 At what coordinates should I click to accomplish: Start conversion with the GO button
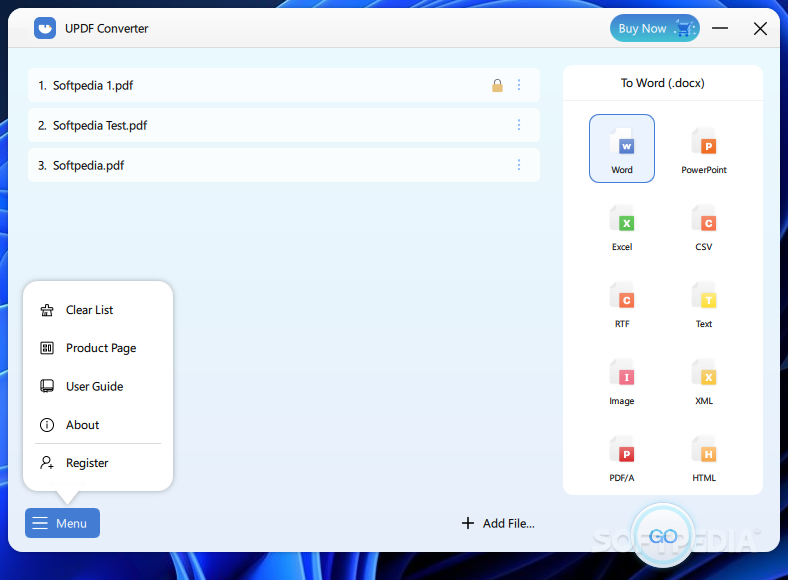coord(663,536)
